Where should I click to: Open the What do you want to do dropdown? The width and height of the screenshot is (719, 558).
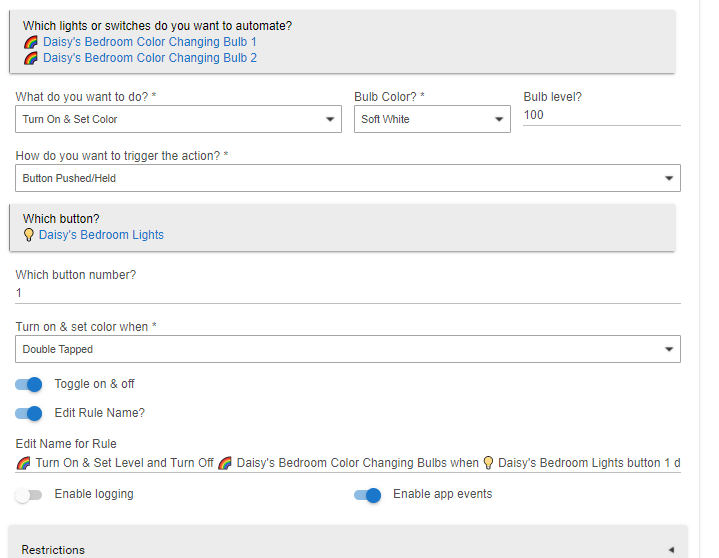click(179, 120)
